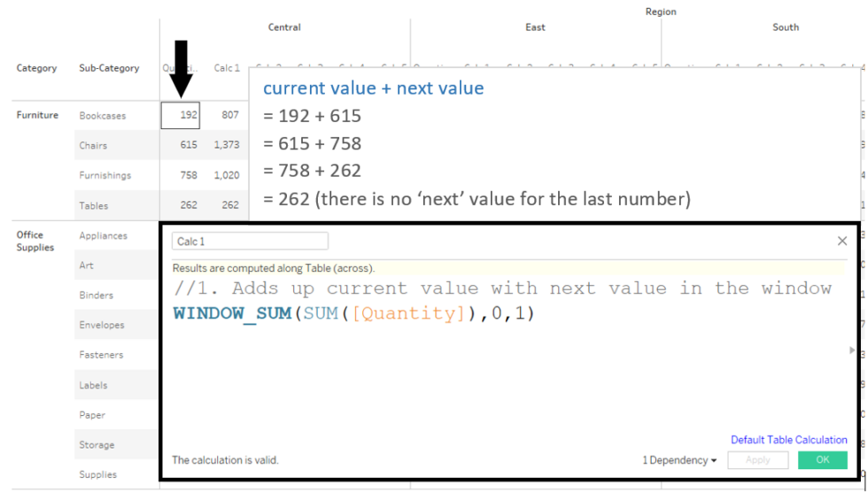The image size is (868, 492).
Task: Select the Chairs row label
Action: point(93,145)
